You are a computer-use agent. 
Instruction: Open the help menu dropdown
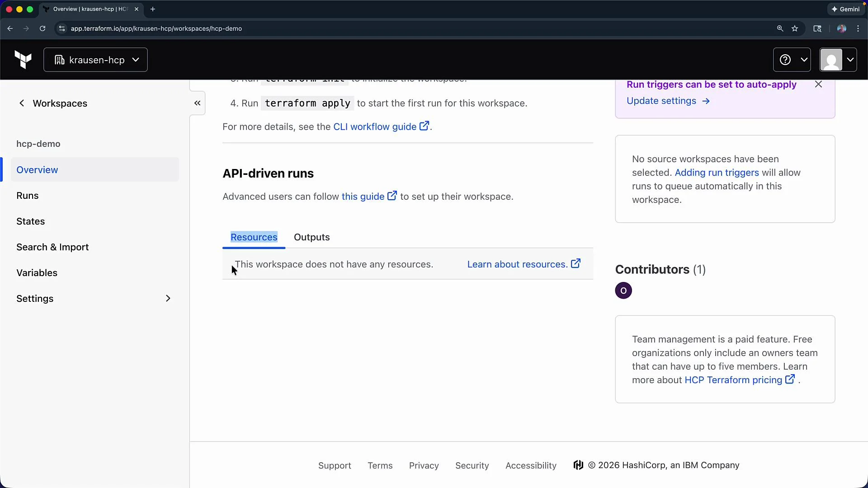(792, 60)
